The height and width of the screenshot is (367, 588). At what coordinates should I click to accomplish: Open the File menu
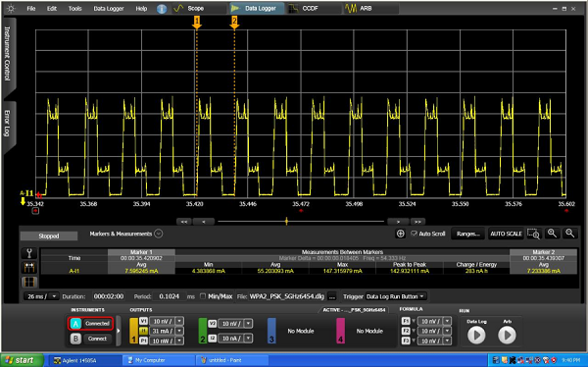pos(31,8)
